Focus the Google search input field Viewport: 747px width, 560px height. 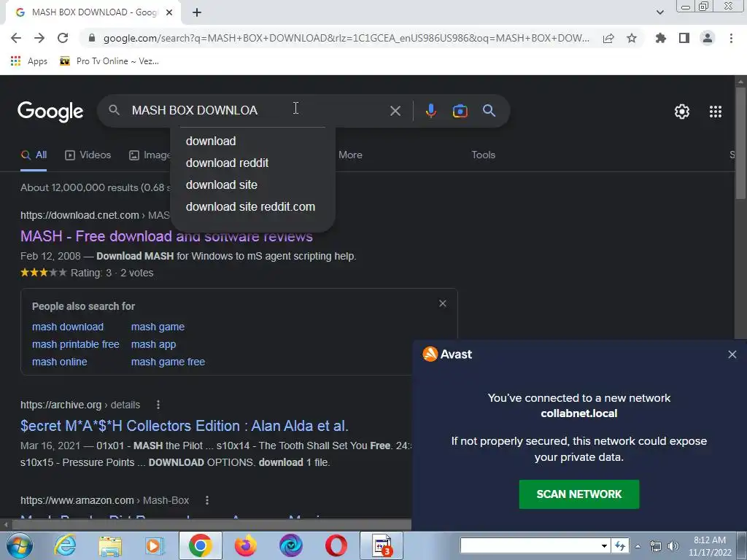[258, 111]
